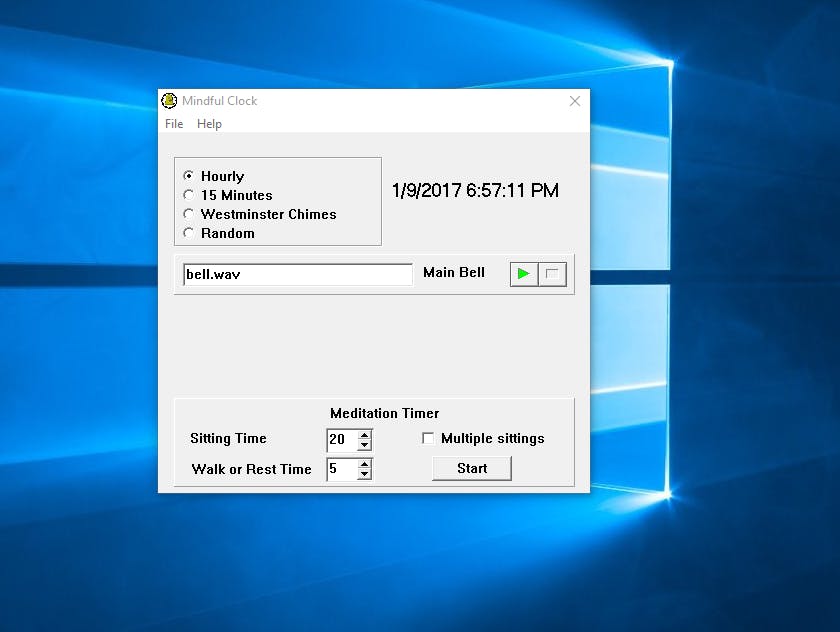Image resolution: width=840 pixels, height=632 pixels.
Task: Decrease Walk or Rest Time value
Action: click(364, 475)
